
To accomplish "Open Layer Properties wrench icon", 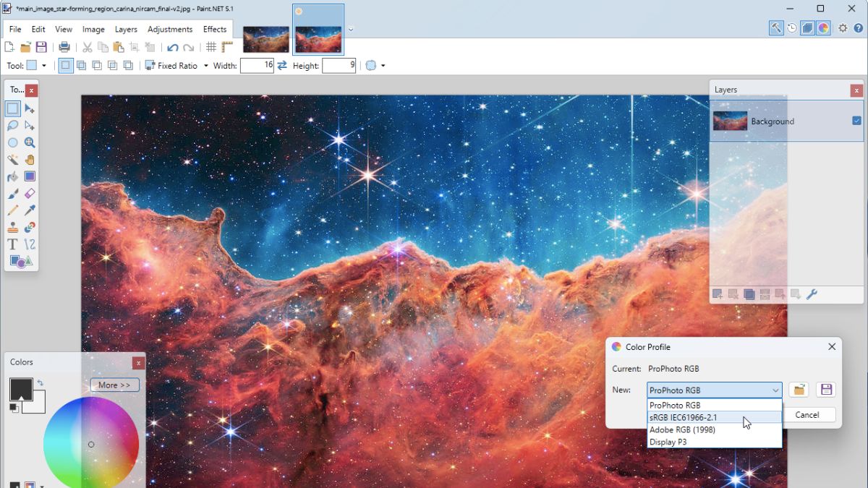I will pos(812,294).
